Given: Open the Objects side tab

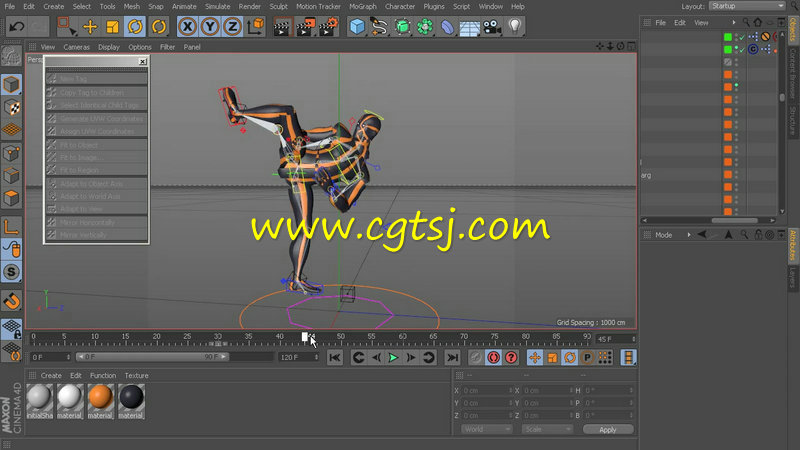Looking at the screenshot, I should [793, 29].
